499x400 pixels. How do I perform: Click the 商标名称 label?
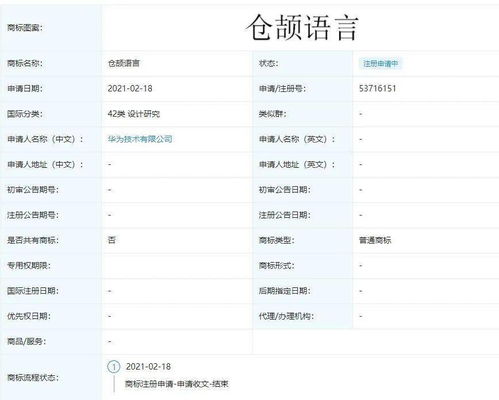pyautogui.click(x=25, y=63)
